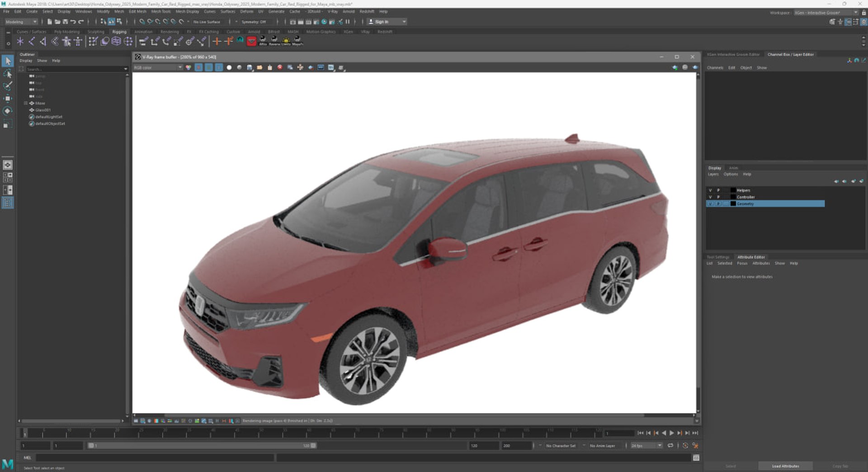Viewport: 868px width, 472px height.
Task: Click the Helpers layer color swatch
Action: point(733,190)
